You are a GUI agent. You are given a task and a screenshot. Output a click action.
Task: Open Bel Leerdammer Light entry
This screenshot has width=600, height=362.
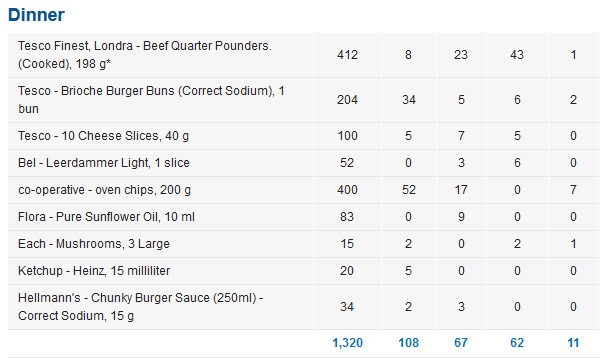coord(104,163)
